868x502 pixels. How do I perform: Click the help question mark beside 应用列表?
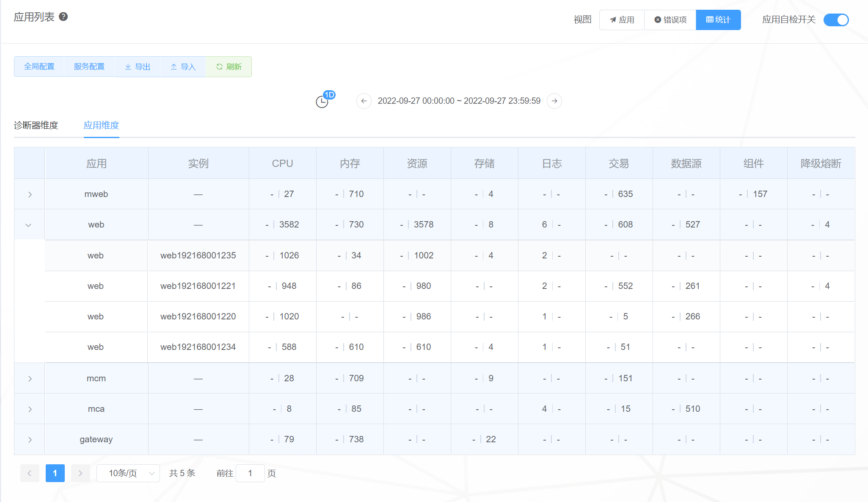coord(63,17)
